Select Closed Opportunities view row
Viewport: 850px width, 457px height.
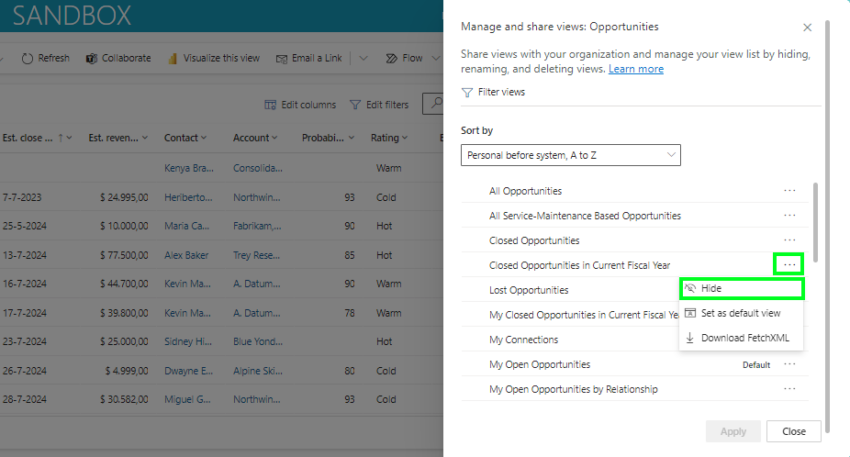click(x=634, y=240)
